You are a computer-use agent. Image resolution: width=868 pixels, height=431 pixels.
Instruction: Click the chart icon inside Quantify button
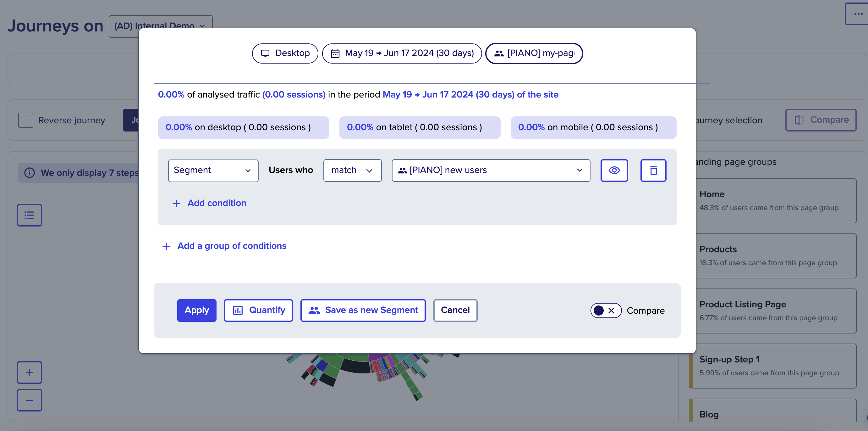click(238, 310)
